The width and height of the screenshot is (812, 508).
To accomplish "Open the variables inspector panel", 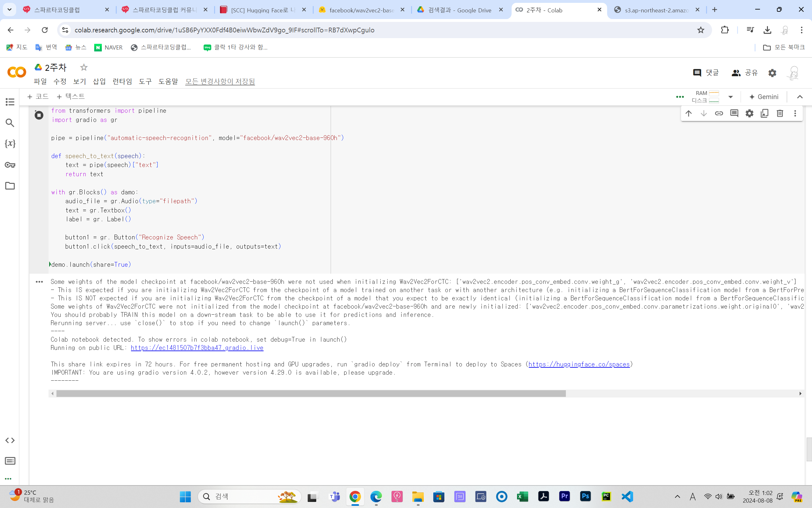I will pos(10,144).
